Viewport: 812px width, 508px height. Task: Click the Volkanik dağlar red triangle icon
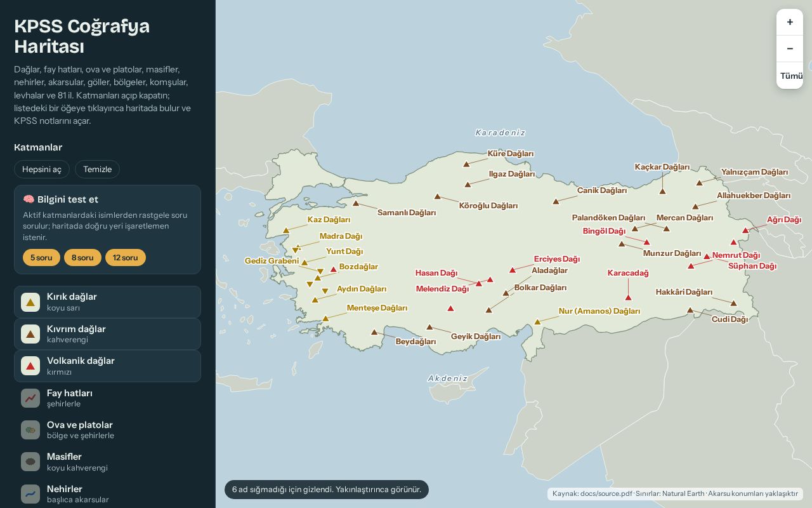tap(30, 366)
